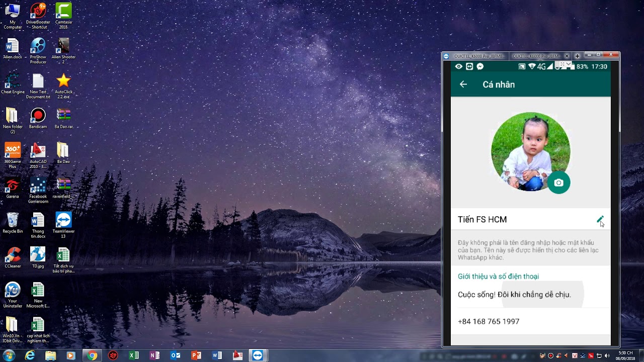
Task: Select the phone number +84 168 765 1997
Action: tap(489, 321)
